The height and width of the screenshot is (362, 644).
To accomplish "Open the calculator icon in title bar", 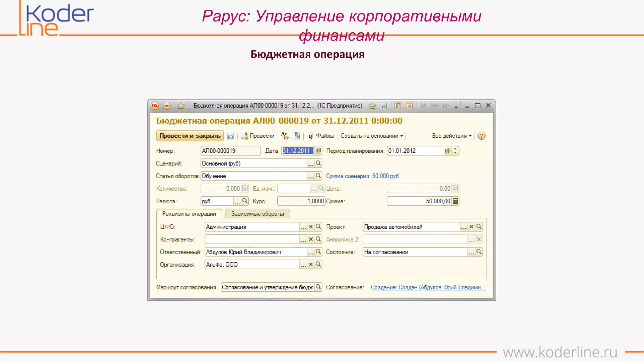I will [398, 106].
